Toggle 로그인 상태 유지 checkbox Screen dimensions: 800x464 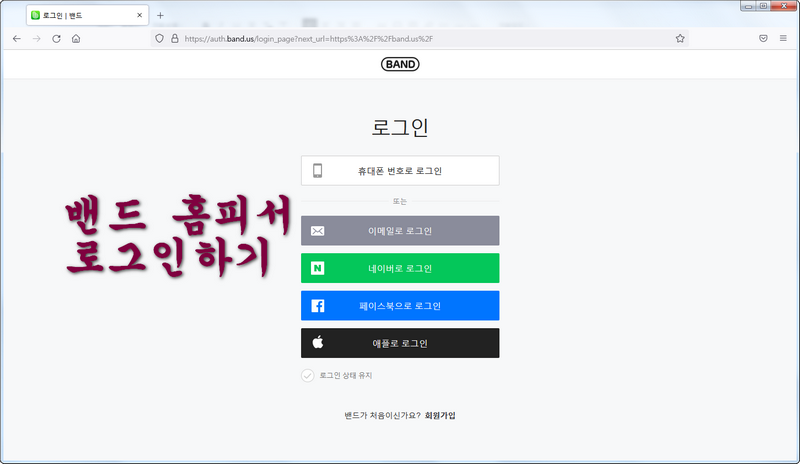pyautogui.click(x=307, y=376)
